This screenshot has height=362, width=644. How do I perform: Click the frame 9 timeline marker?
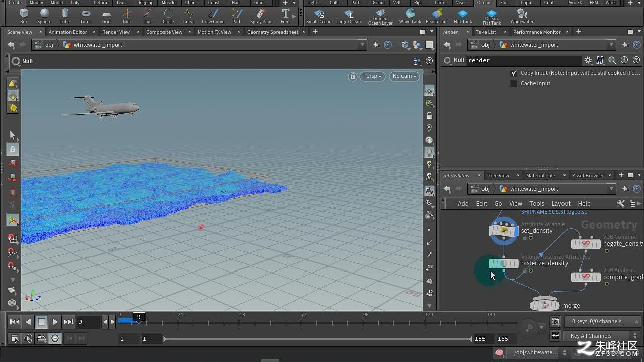139,317
